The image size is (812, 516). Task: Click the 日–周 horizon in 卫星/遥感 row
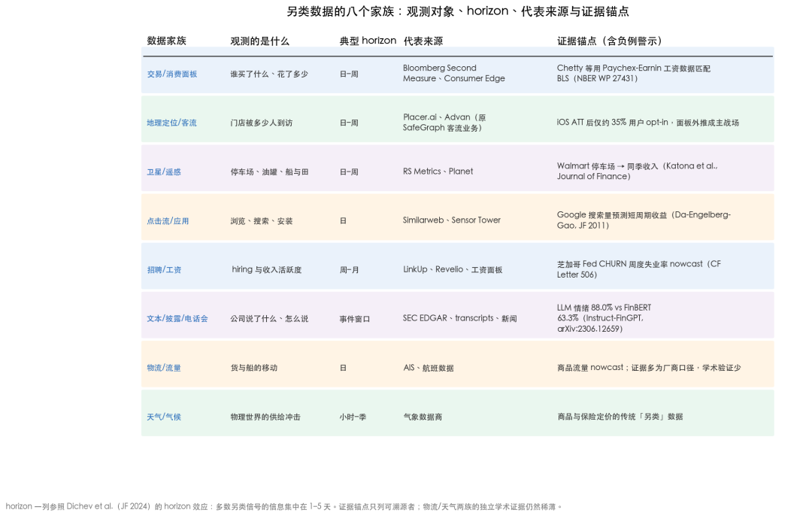(x=349, y=172)
